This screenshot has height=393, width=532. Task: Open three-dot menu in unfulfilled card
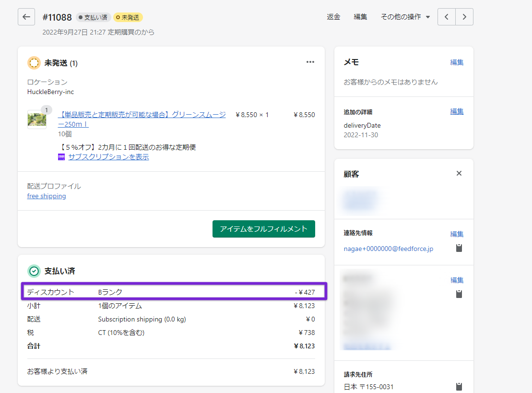coord(310,62)
